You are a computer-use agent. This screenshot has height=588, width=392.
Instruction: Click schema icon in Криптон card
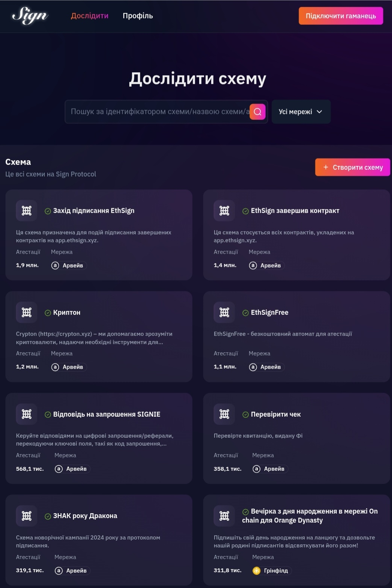[27, 312]
